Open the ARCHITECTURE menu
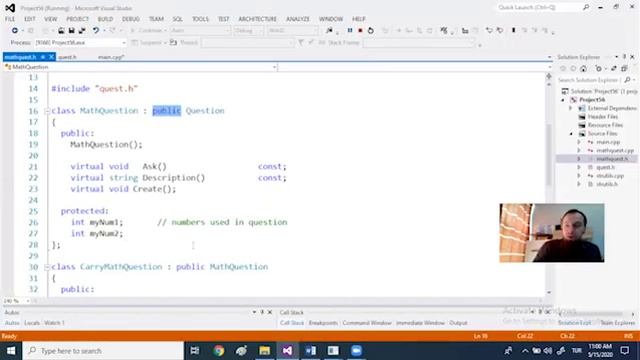Viewport: 640px width, 360px height. [258, 19]
